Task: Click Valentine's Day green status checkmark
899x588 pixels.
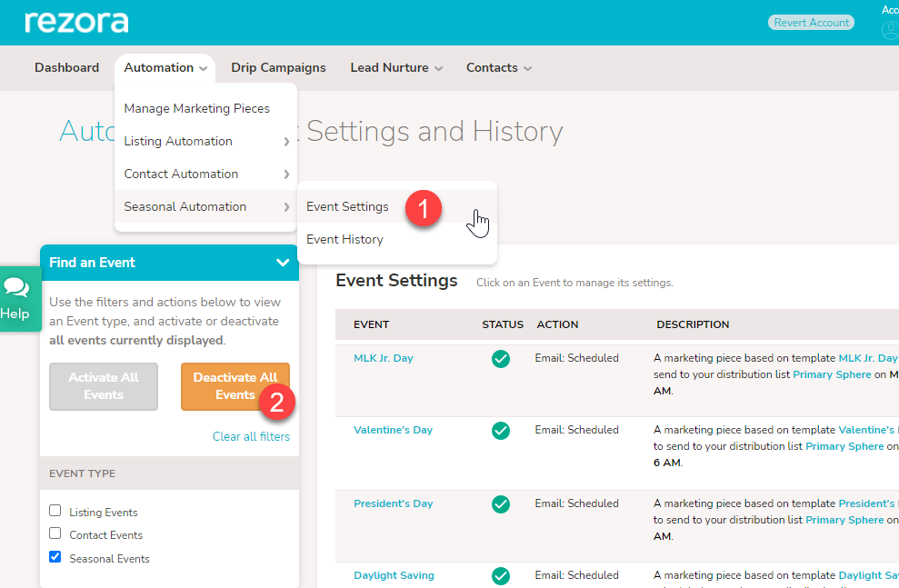Action: [x=501, y=431]
